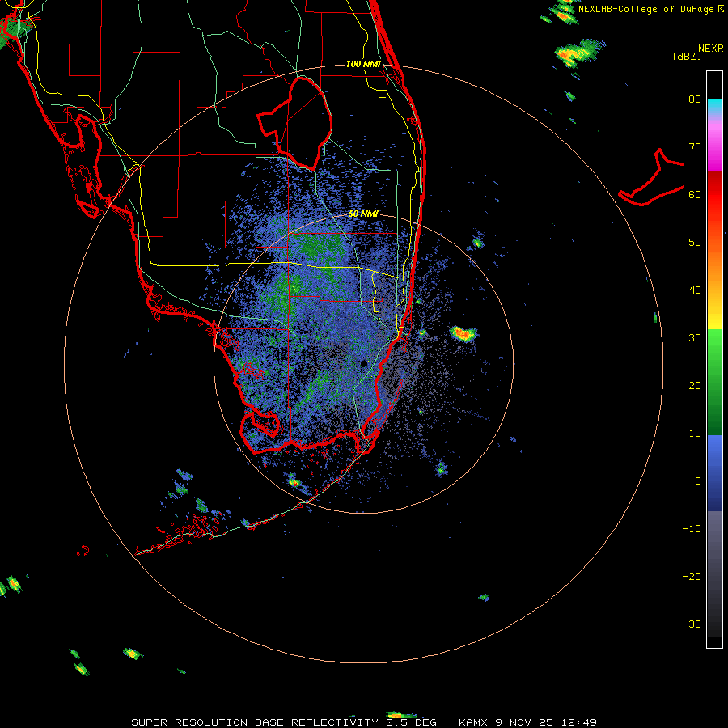The height and width of the screenshot is (728, 728).
Task: Click the gray band of the color bar
Action: click(x=714, y=574)
